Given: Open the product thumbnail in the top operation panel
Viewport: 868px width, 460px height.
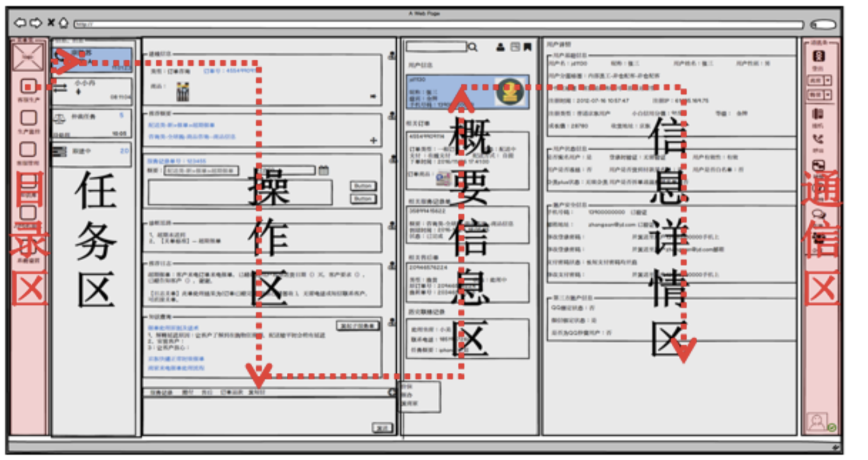Looking at the screenshot, I should pos(183,92).
